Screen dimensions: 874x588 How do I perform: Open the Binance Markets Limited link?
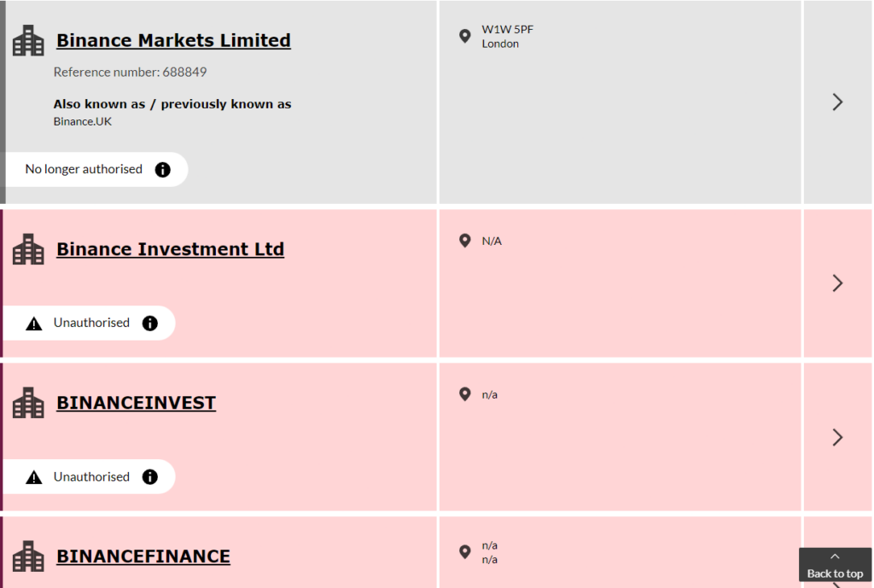point(173,41)
